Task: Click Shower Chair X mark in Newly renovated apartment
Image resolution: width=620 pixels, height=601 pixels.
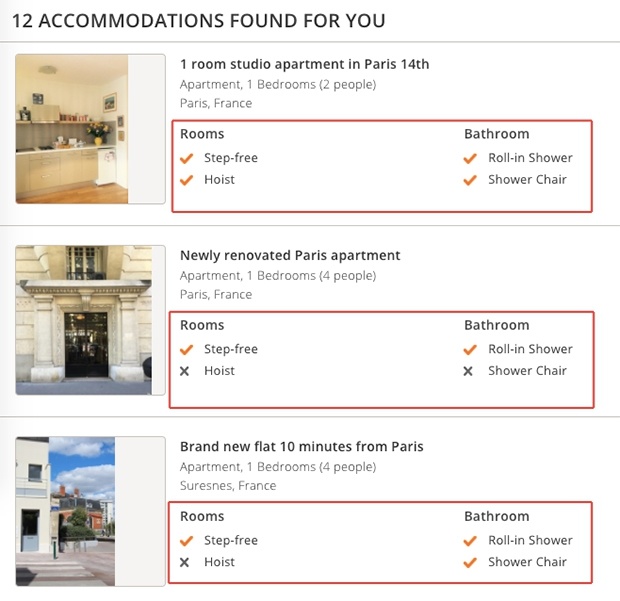Action: coord(468,371)
